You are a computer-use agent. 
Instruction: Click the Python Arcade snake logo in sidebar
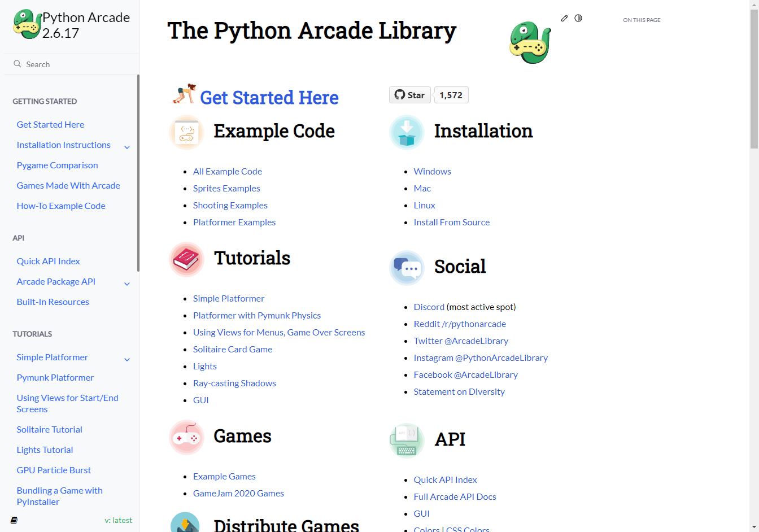coord(27,24)
